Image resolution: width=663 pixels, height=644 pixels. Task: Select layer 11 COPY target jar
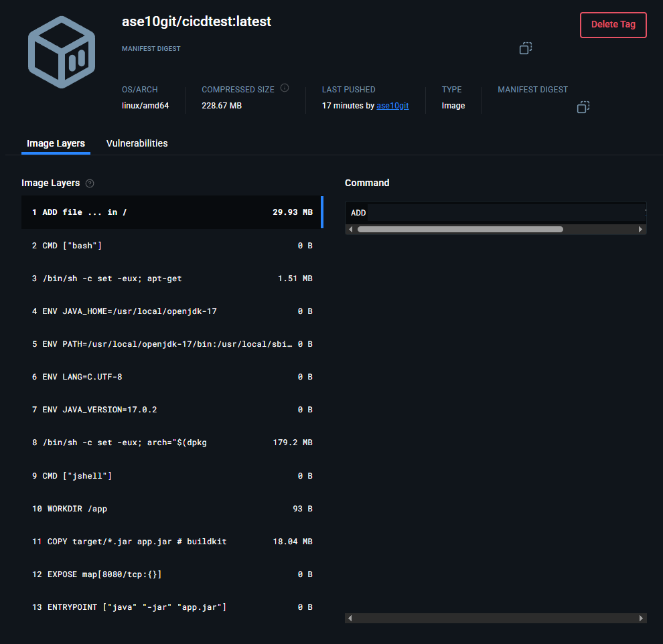tap(172, 542)
